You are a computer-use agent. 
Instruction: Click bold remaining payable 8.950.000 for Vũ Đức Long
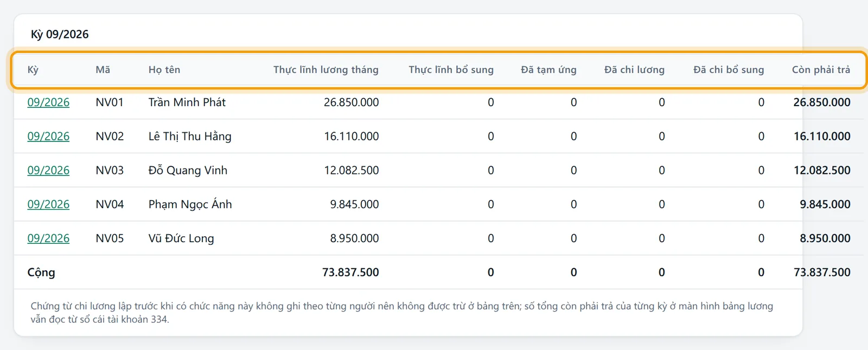click(x=825, y=238)
